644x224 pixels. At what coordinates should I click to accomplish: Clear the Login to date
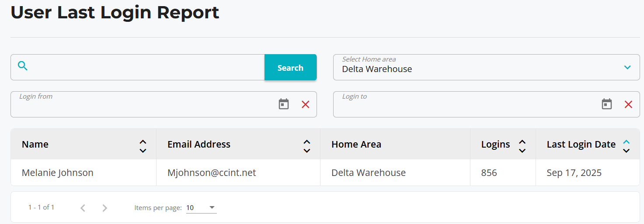click(628, 104)
